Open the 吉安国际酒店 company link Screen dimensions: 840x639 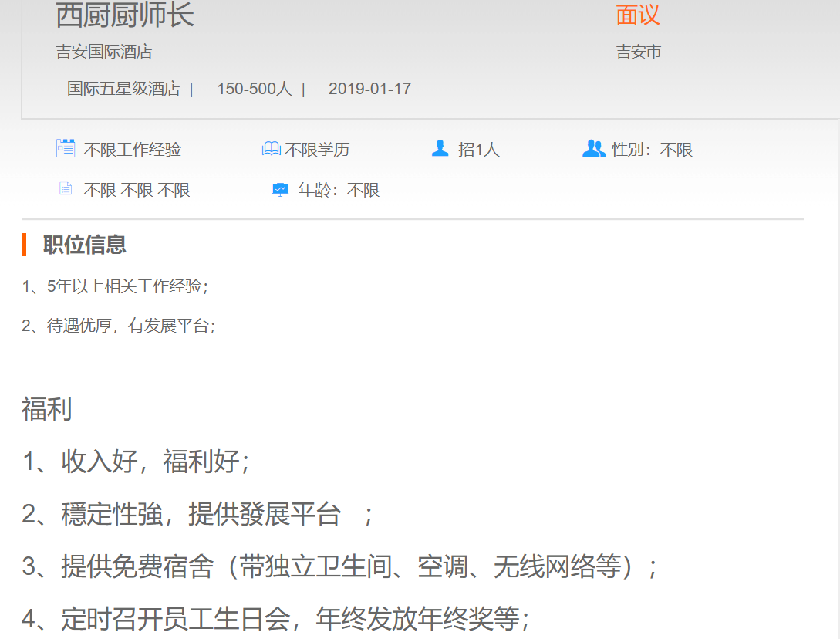[x=104, y=52]
